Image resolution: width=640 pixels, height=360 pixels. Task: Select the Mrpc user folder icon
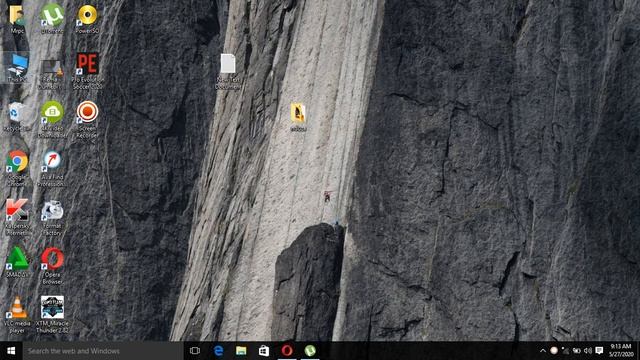[x=17, y=18]
